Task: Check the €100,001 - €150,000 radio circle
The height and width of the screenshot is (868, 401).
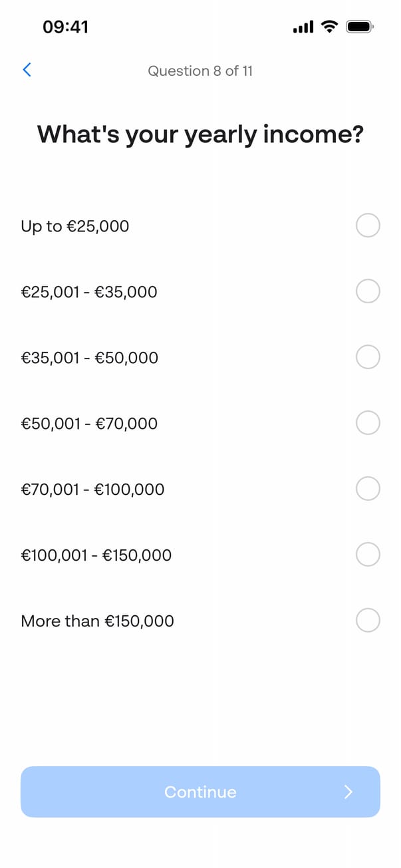Action: pyautogui.click(x=368, y=554)
